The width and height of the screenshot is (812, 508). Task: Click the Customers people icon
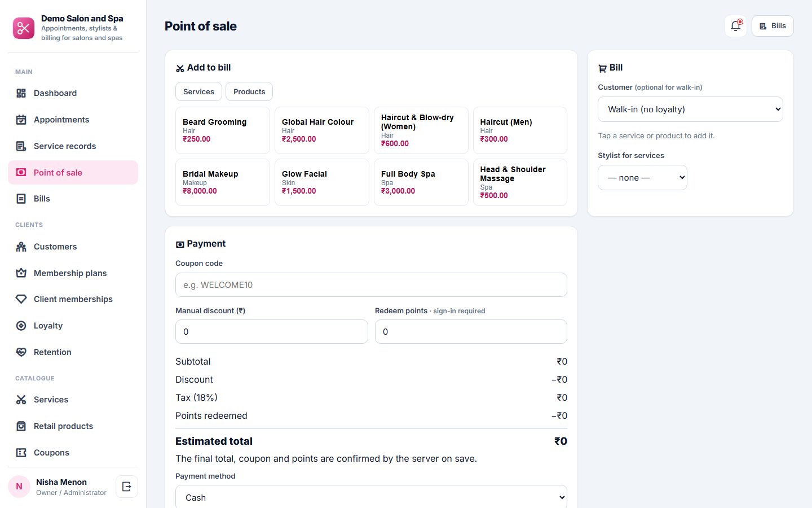click(x=21, y=247)
